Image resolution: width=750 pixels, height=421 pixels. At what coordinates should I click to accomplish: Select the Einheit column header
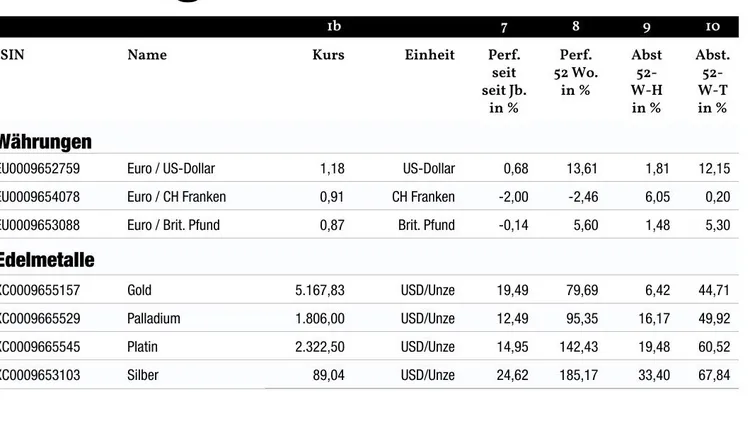point(429,55)
